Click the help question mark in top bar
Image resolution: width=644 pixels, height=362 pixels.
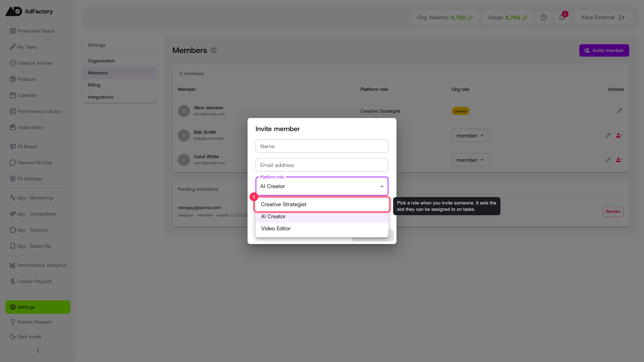(544, 17)
